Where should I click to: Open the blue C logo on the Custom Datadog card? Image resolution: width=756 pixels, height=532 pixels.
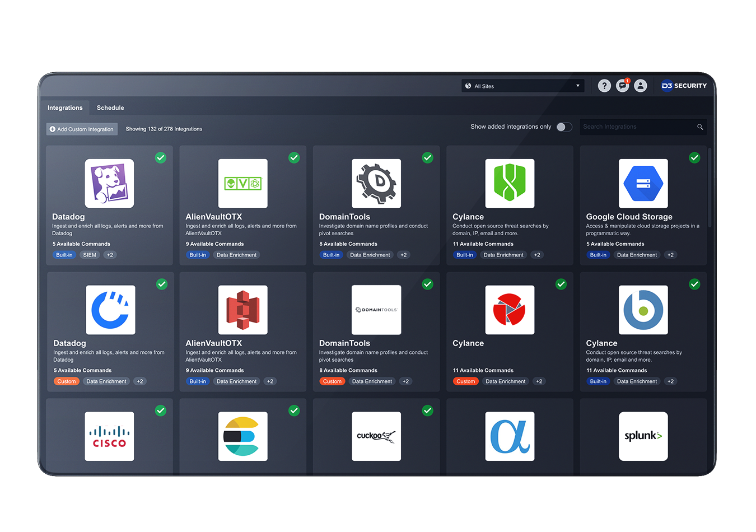[110, 310]
